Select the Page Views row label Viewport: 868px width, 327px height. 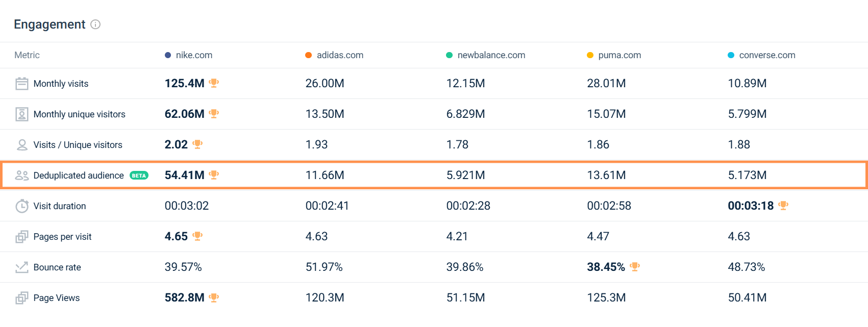pos(57,298)
